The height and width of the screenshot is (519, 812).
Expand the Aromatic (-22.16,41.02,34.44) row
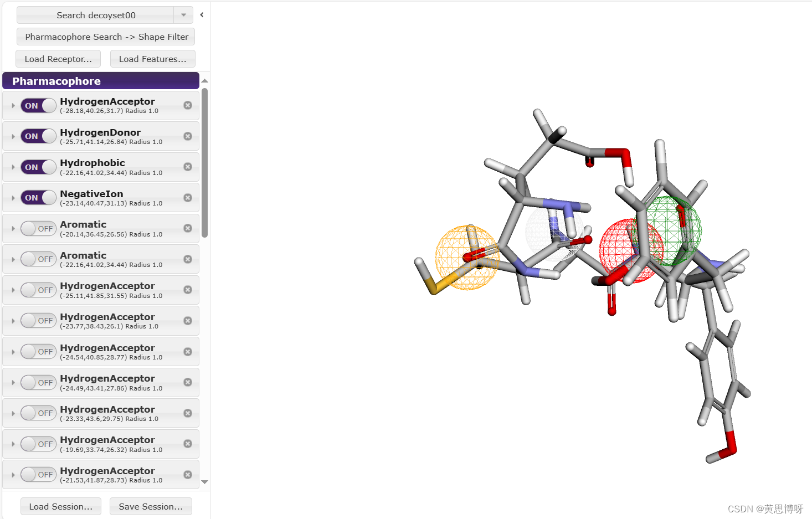click(13, 259)
